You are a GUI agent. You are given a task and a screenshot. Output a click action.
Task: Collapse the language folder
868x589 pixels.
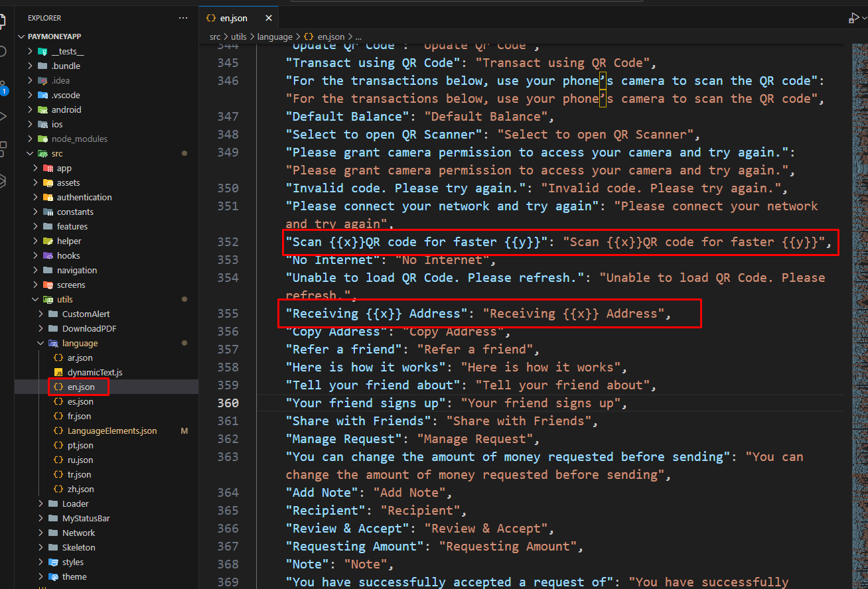[x=80, y=343]
